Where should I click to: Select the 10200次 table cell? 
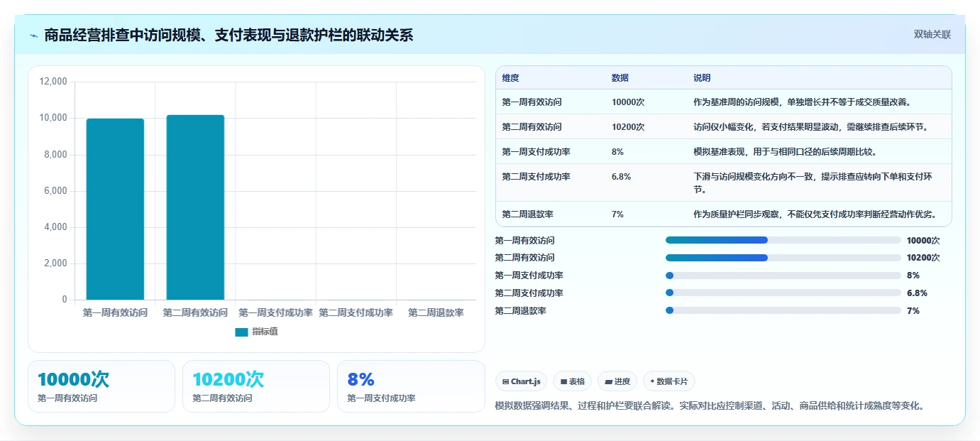point(628,127)
